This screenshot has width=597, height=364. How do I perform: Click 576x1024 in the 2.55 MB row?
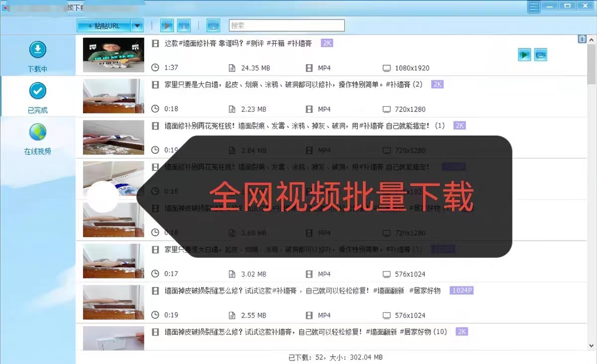(410, 315)
